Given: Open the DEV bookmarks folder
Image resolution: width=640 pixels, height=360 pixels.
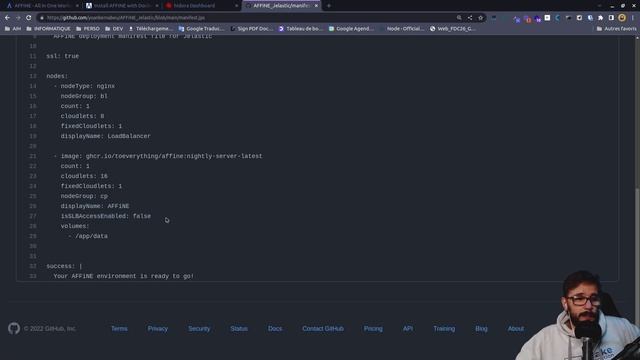Looking at the screenshot, I should pos(114,29).
